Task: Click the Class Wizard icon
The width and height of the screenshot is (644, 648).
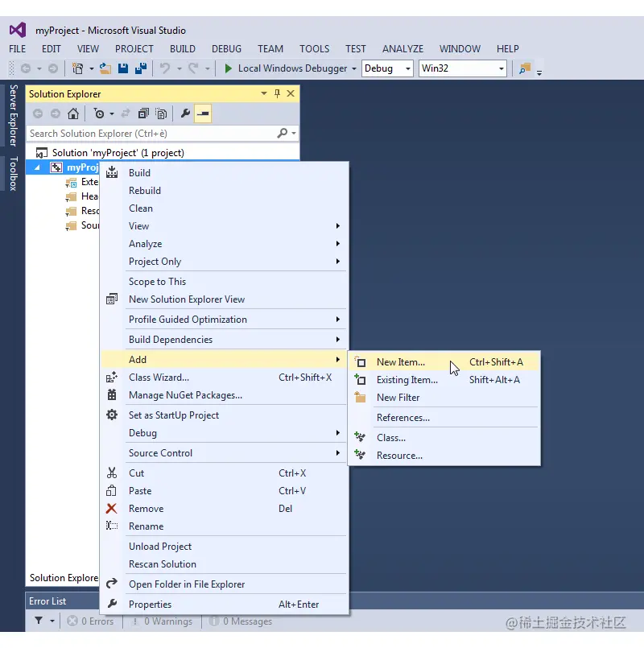Action: (x=112, y=378)
